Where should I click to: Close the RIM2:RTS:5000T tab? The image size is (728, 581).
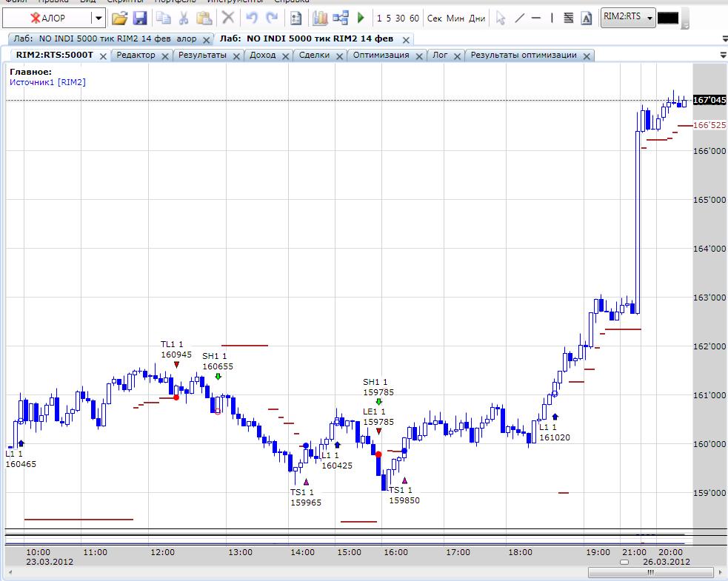(x=103, y=56)
